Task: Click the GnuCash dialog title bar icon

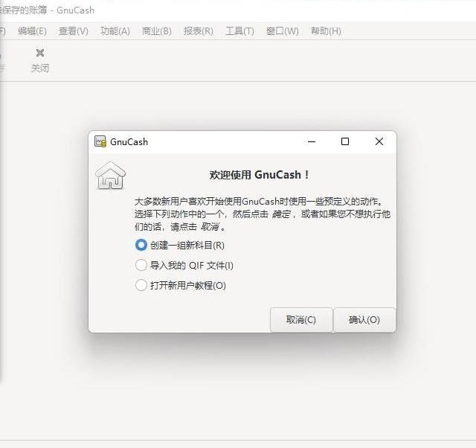Action: 100,141
